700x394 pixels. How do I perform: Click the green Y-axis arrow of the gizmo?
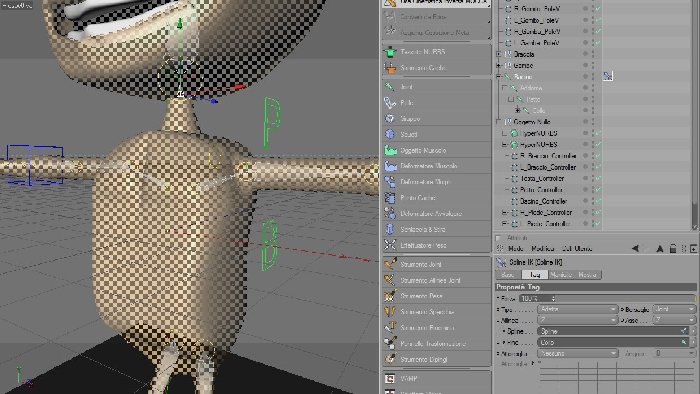[179, 24]
